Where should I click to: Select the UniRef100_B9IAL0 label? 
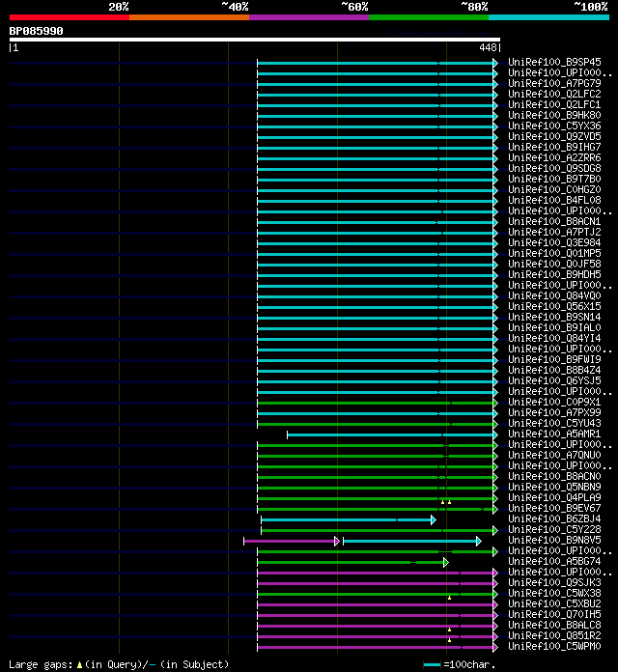554,328
